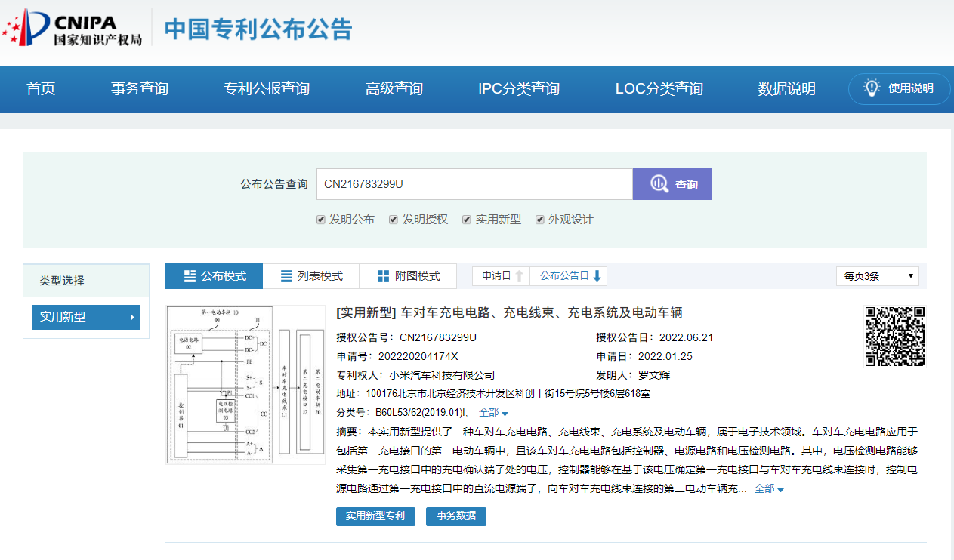The height and width of the screenshot is (560, 954).
Task: Expand all classification numbers
Action: (x=493, y=413)
